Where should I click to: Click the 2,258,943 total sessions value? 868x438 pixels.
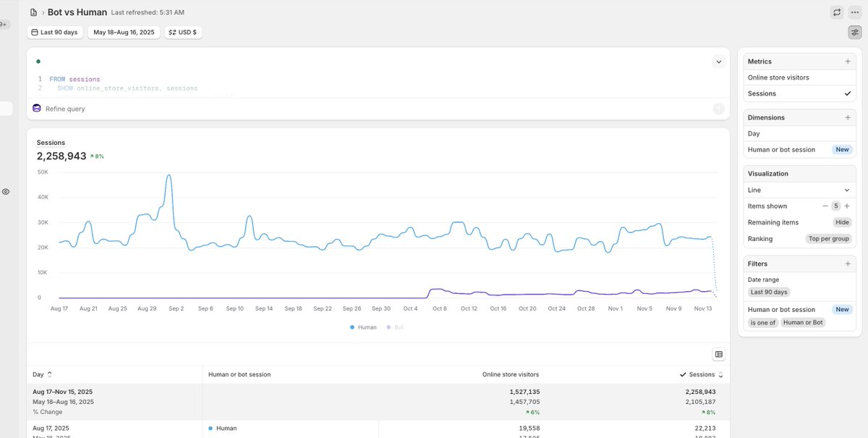(61, 156)
